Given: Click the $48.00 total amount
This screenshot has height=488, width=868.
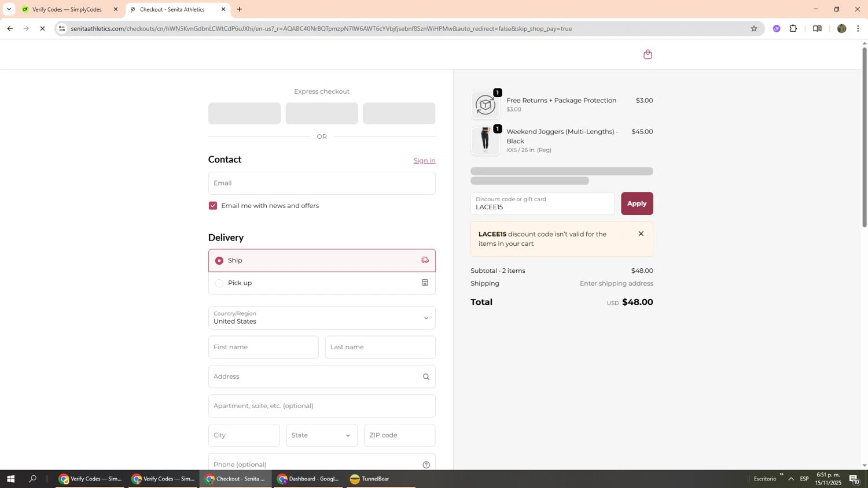Looking at the screenshot, I should (637, 302).
